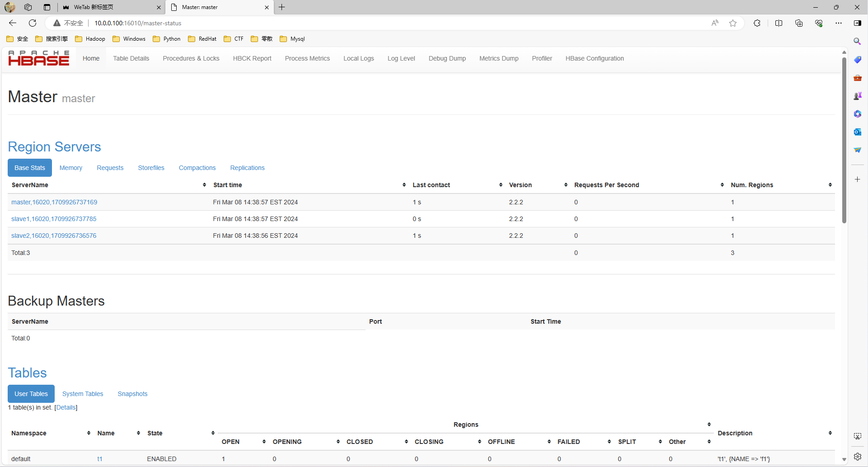
Task: Open the read aloud icon in address bar
Action: 715,23
